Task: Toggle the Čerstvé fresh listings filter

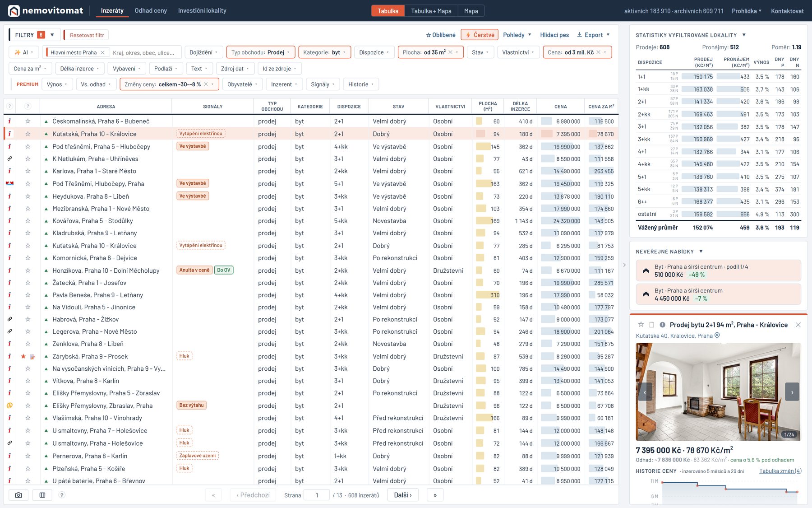Action: pyautogui.click(x=480, y=35)
